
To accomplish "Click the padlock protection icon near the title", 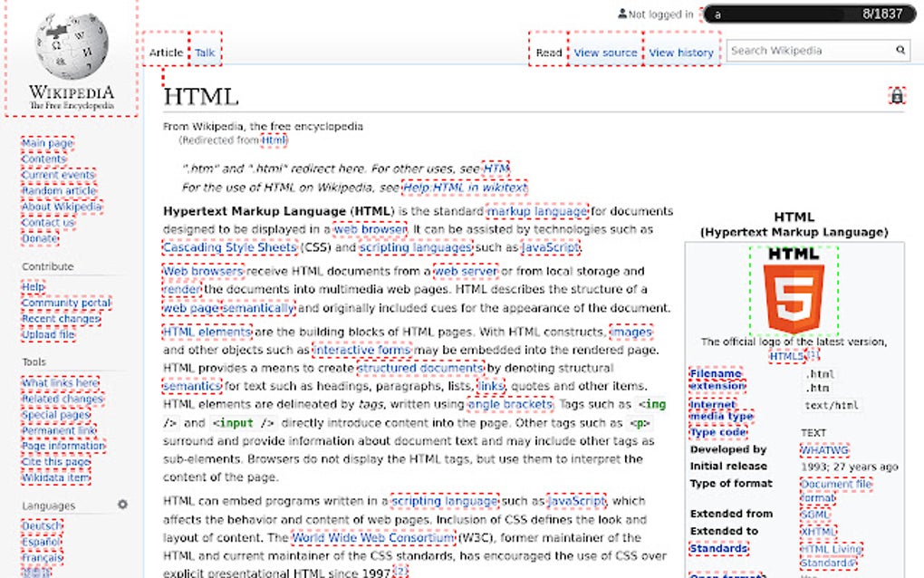I will pyautogui.click(x=897, y=96).
